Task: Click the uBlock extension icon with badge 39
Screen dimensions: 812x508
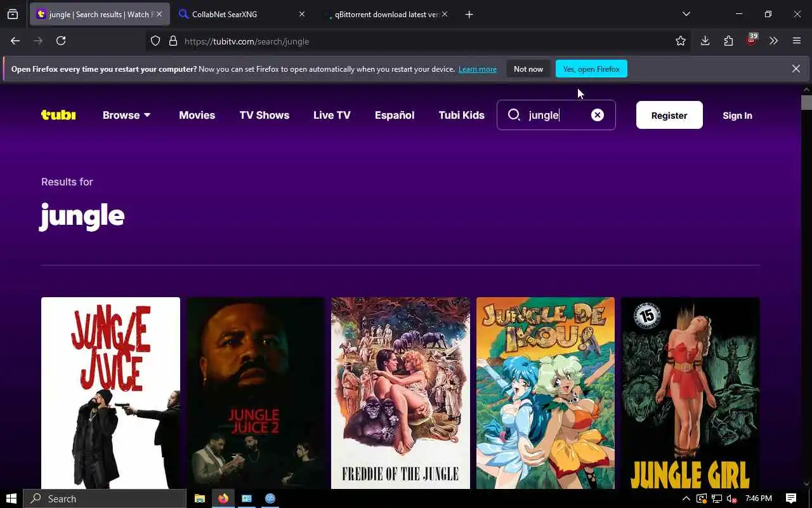Action: click(x=752, y=39)
